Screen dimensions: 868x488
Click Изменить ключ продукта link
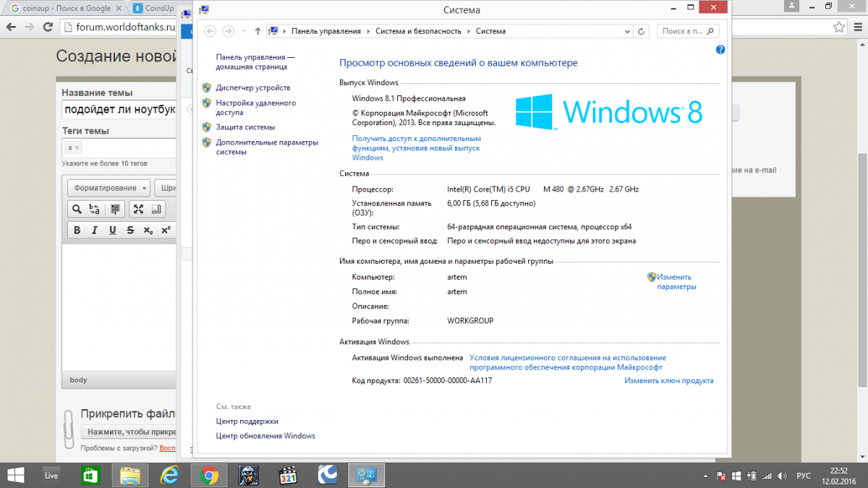pos(668,381)
